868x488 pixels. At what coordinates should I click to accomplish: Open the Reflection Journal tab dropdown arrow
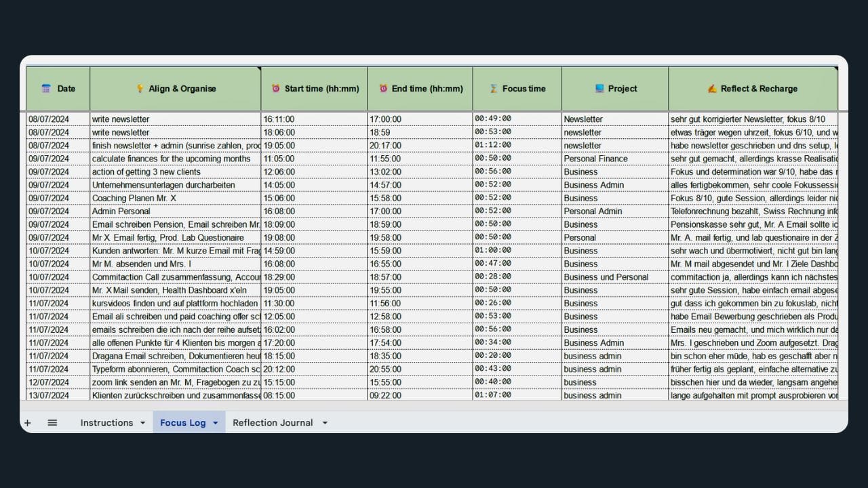(324, 423)
